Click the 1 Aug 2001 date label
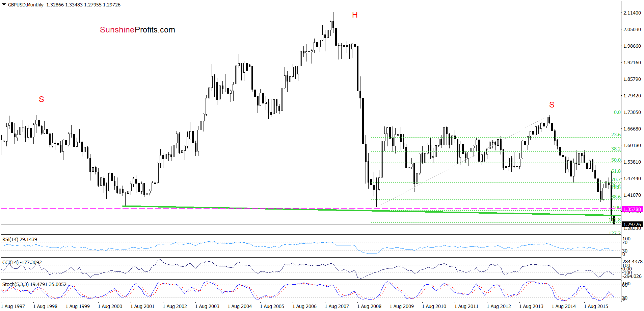644x311 pixels. [142, 306]
